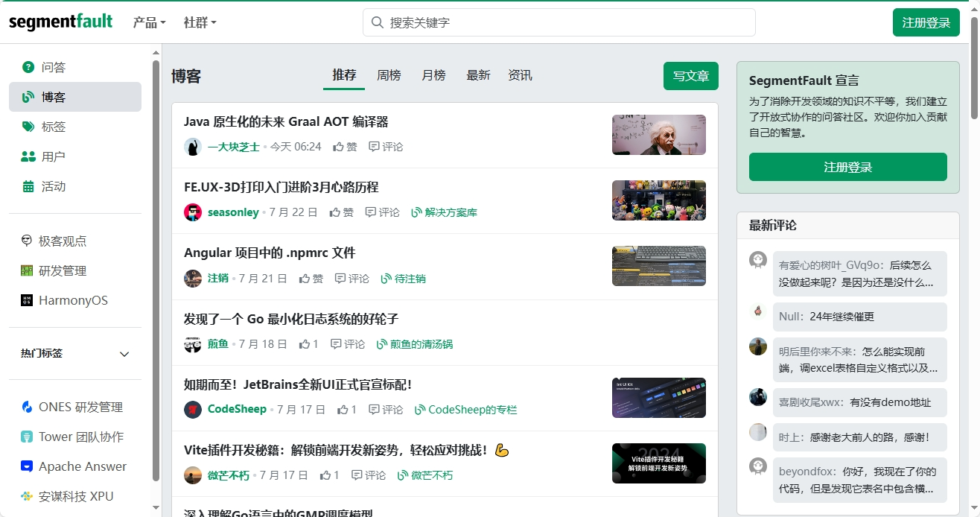Click the left sidebar scrollbar

pyautogui.click(x=156, y=272)
